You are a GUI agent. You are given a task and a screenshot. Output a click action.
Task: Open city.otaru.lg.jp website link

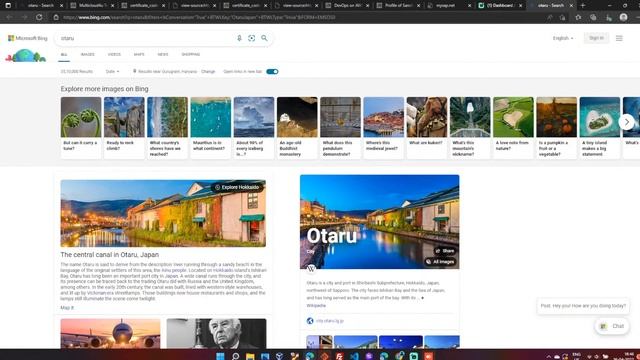click(x=330, y=321)
